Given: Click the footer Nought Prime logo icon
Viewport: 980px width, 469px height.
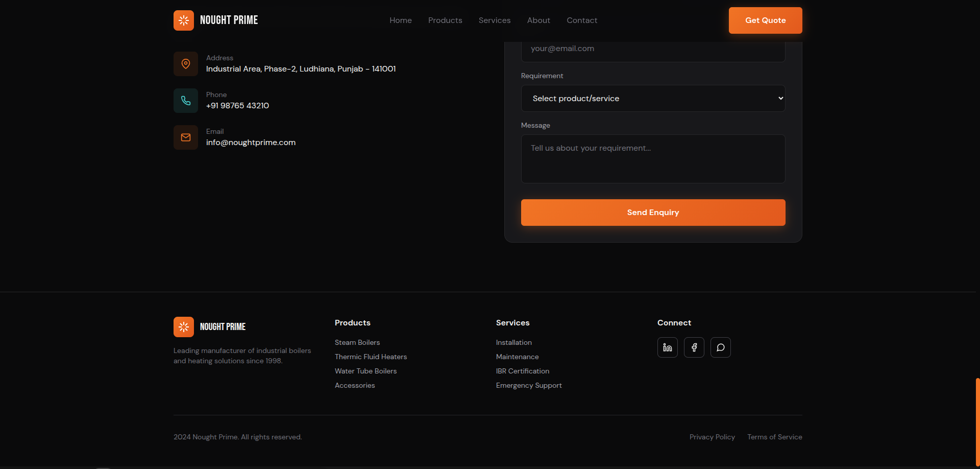Looking at the screenshot, I should [183, 327].
